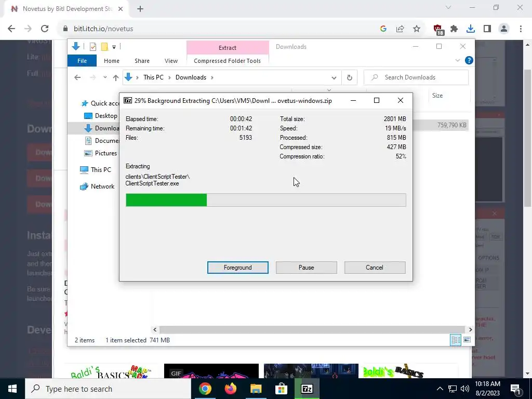This screenshot has height=399, width=532.
Task: Open Firefox from taskbar
Action: [x=230, y=389]
